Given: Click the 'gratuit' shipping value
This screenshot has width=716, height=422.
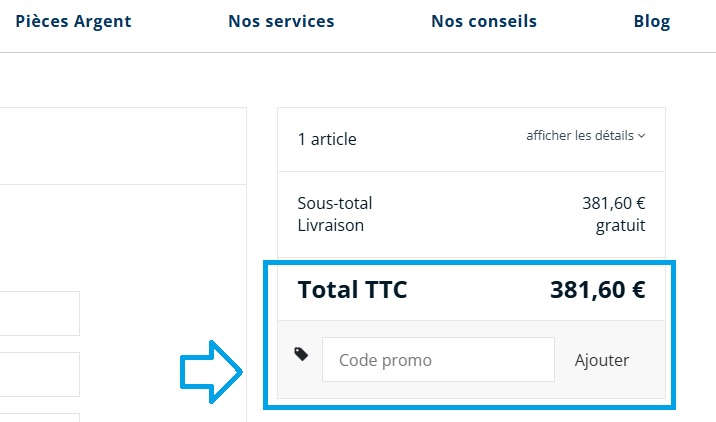Looking at the screenshot, I should (620, 225).
